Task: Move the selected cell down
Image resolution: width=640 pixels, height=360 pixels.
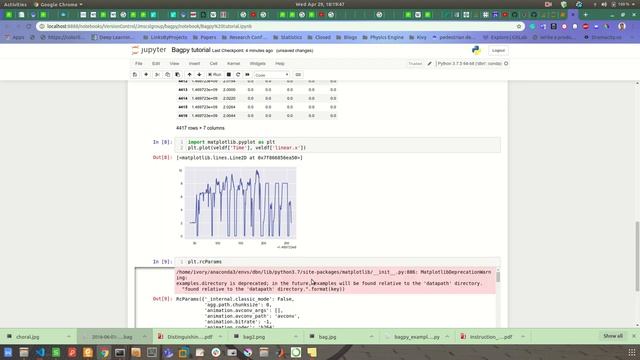Action: point(199,75)
